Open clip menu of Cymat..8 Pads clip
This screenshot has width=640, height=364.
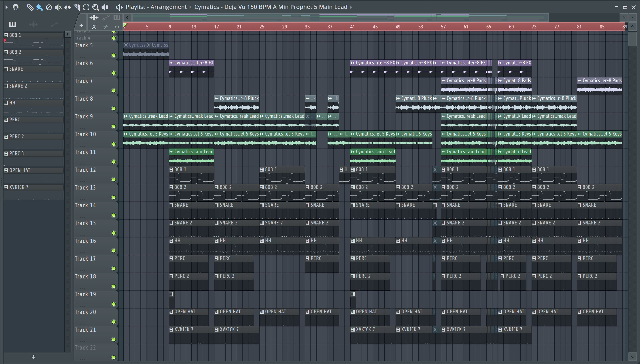tap(500, 81)
